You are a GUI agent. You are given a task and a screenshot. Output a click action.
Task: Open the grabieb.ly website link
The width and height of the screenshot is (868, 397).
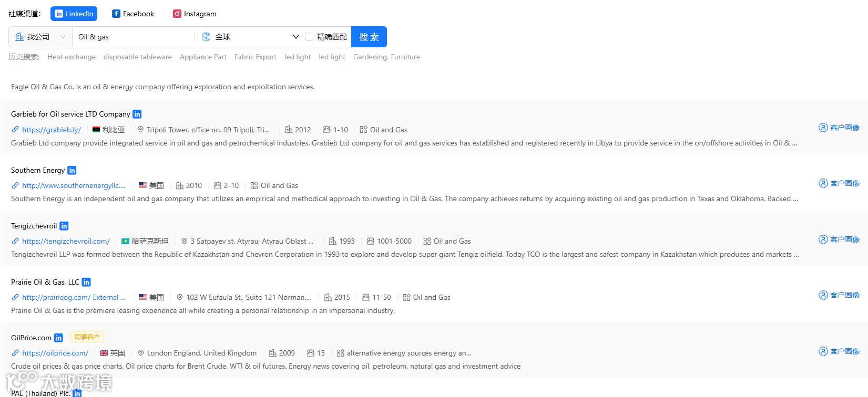pos(52,130)
